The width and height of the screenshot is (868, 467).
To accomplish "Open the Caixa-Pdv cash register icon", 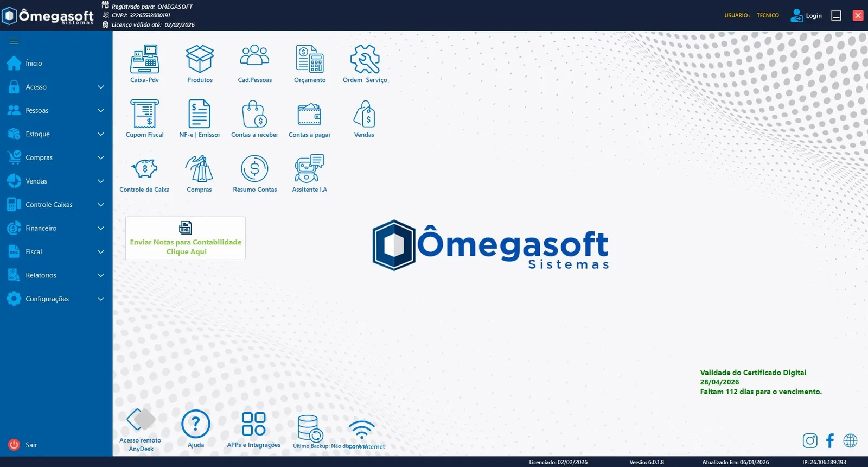I will coord(144,59).
